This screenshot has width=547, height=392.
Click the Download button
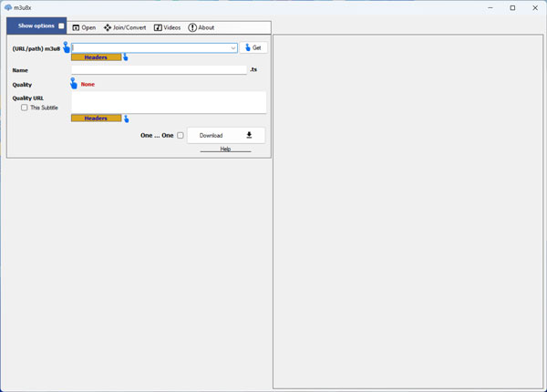(x=226, y=135)
